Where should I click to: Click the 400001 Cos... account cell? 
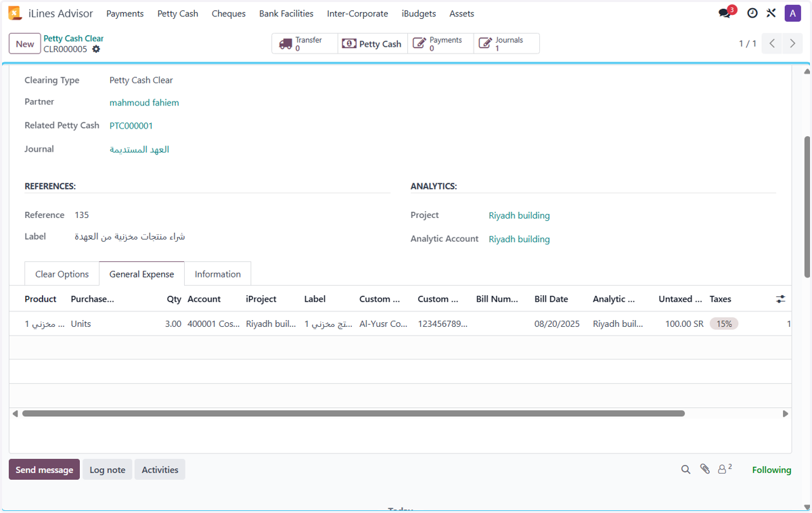[214, 324]
